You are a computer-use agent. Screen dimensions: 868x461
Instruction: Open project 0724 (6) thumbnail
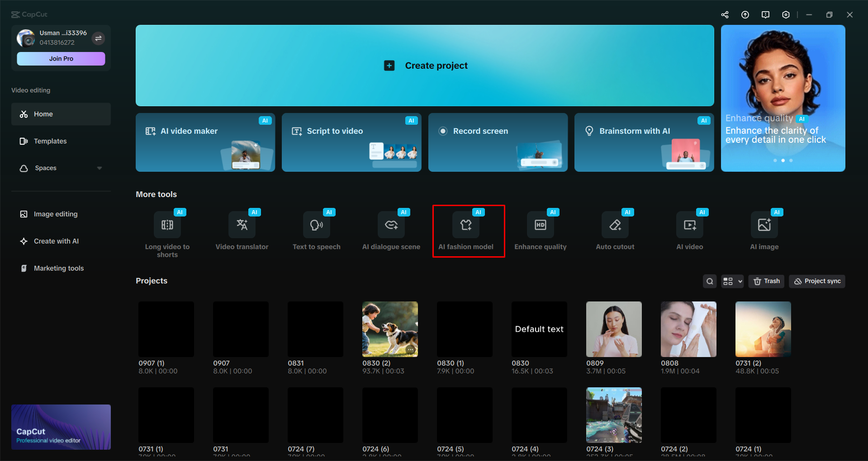390,415
